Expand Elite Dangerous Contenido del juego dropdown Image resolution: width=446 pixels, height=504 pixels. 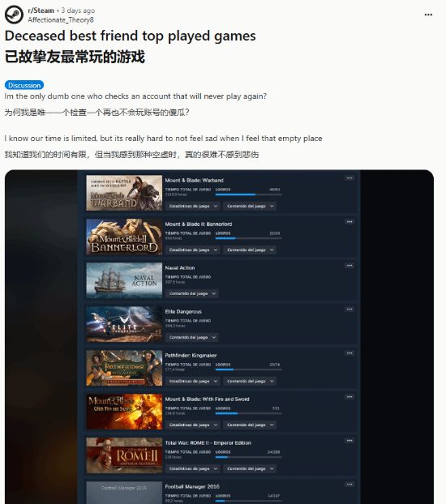(x=192, y=337)
